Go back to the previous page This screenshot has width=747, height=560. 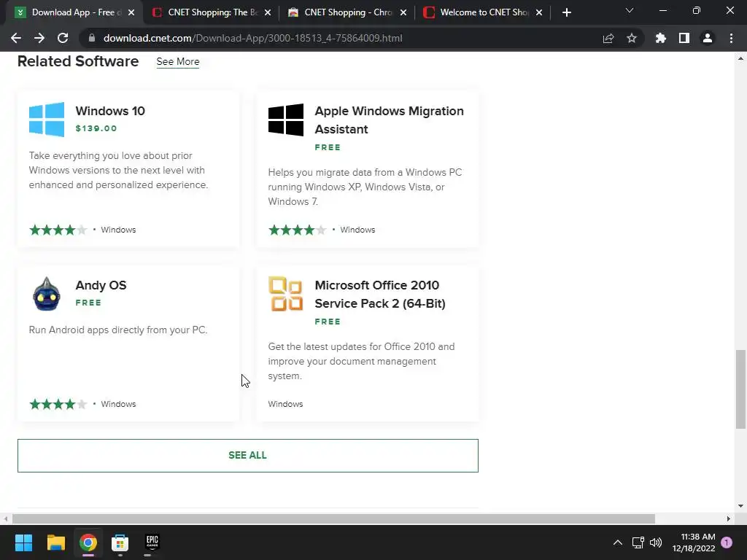[x=16, y=38]
